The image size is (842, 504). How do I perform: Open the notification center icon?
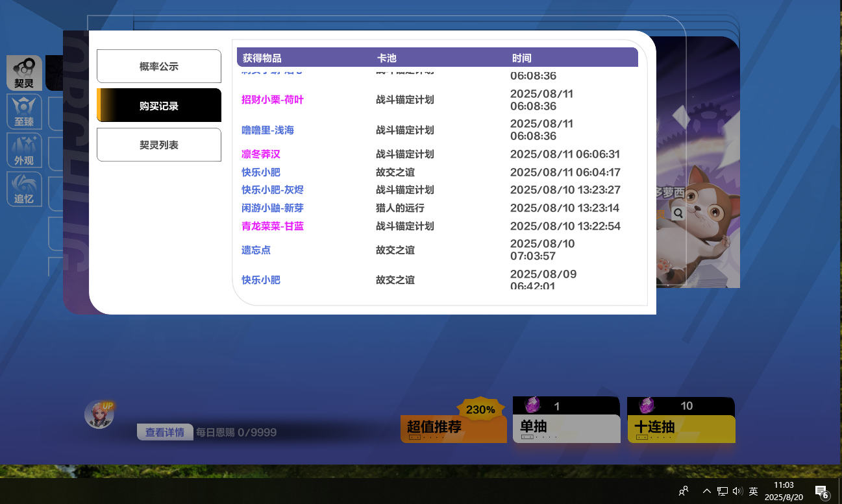tap(822, 491)
